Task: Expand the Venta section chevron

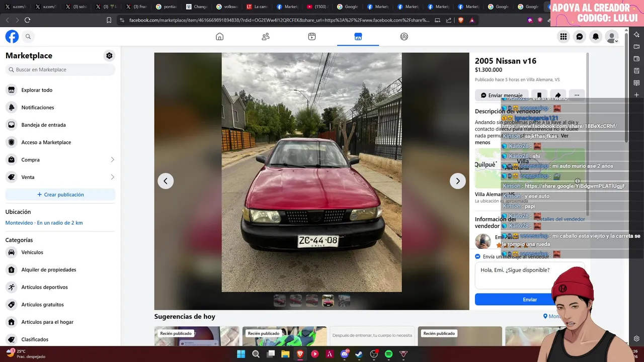Action: coord(112,177)
